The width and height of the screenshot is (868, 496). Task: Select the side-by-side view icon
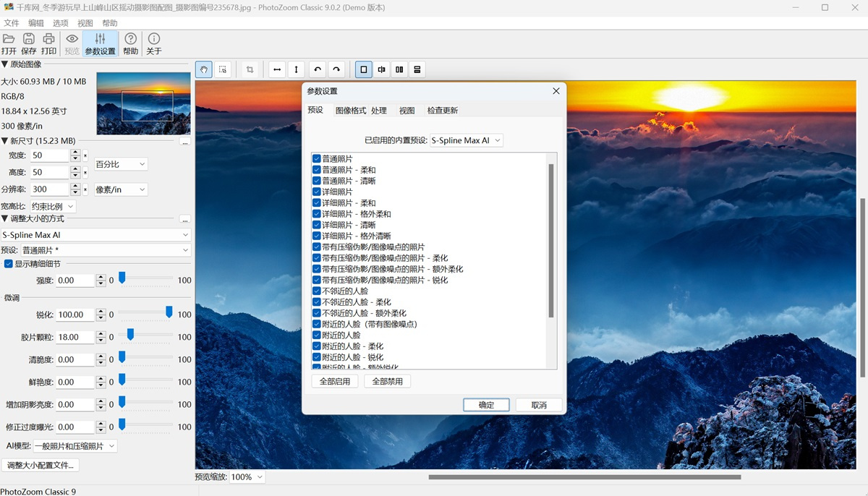pyautogui.click(x=399, y=69)
